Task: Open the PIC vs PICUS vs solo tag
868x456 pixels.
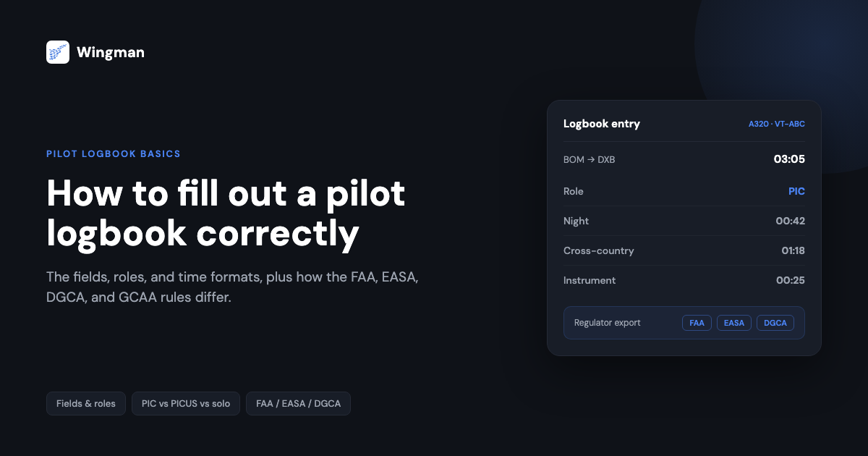Action: 186,404
